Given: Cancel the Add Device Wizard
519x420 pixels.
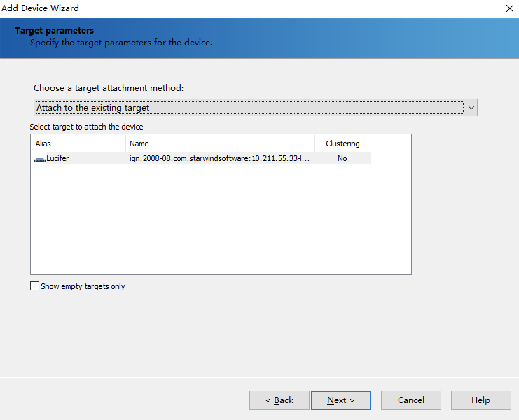Looking at the screenshot, I should click(x=410, y=400).
